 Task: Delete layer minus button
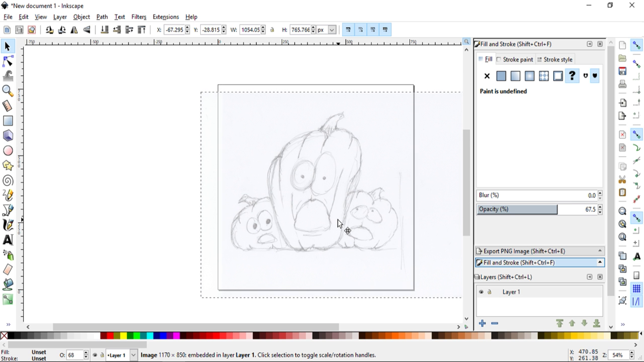[x=494, y=323]
